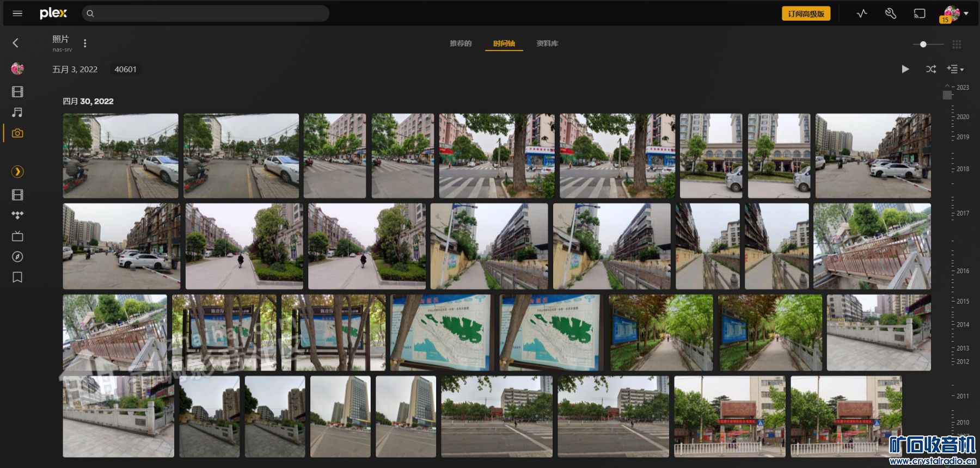Switch to the 资料库 tab

(x=547, y=44)
